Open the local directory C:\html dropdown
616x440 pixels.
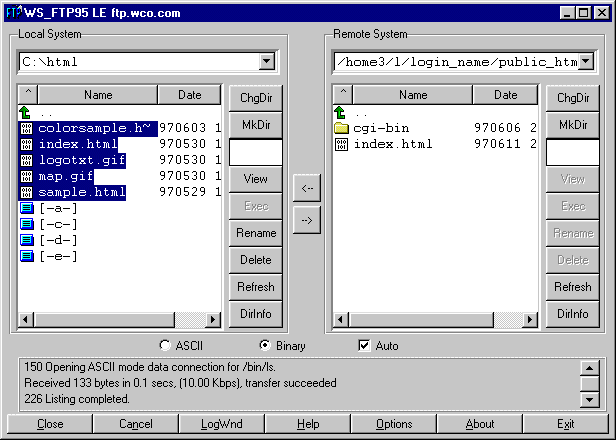tap(267, 61)
